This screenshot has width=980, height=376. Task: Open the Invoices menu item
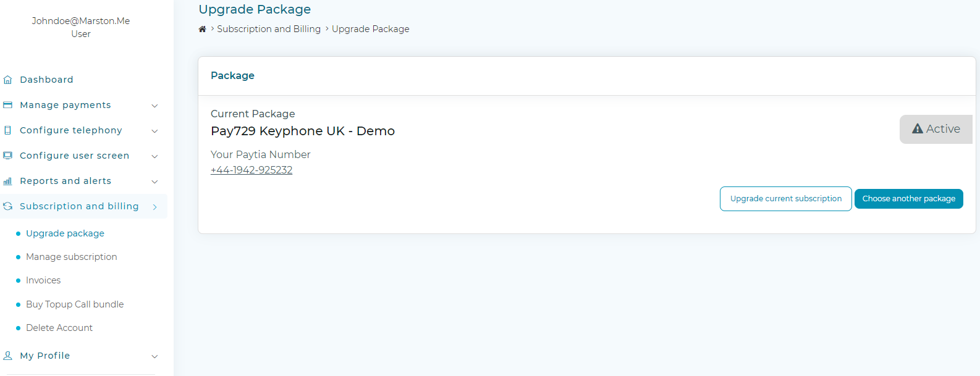pyautogui.click(x=43, y=280)
